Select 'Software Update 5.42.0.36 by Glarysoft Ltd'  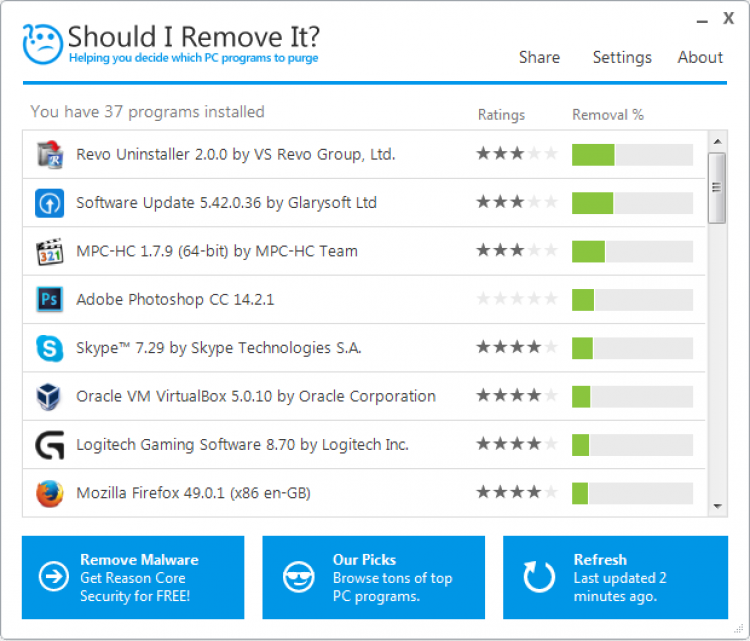click(226, 203)
